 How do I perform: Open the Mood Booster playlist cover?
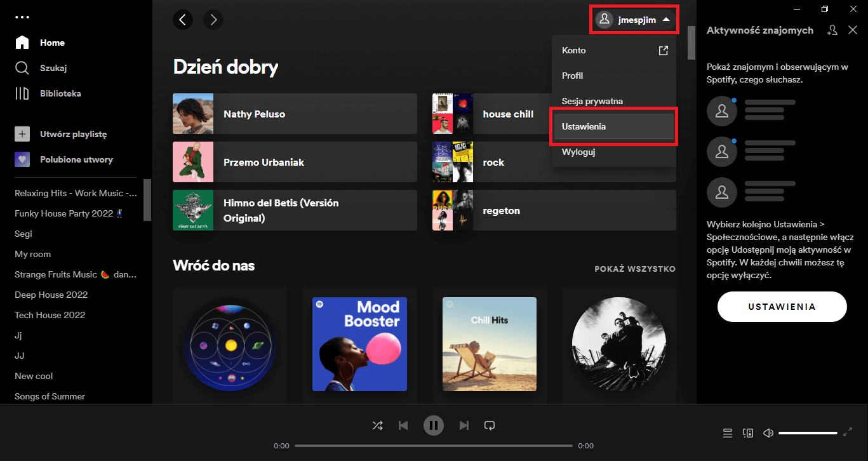pos(359,344)
